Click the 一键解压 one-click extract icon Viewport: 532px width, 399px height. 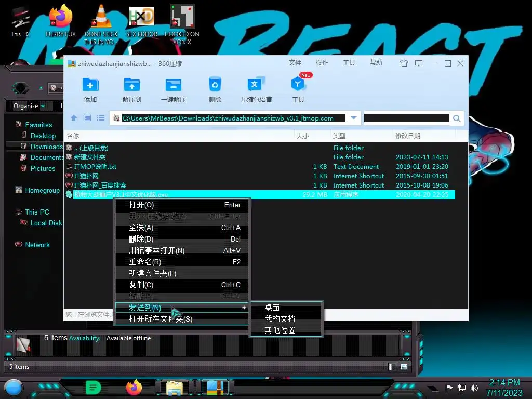[x=174, y=85]
